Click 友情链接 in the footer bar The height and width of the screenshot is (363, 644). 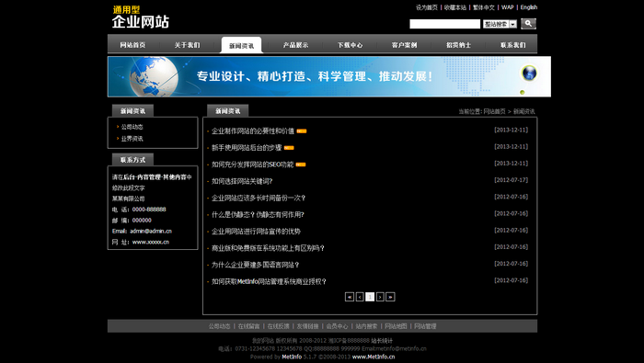(x=307, y=326)
